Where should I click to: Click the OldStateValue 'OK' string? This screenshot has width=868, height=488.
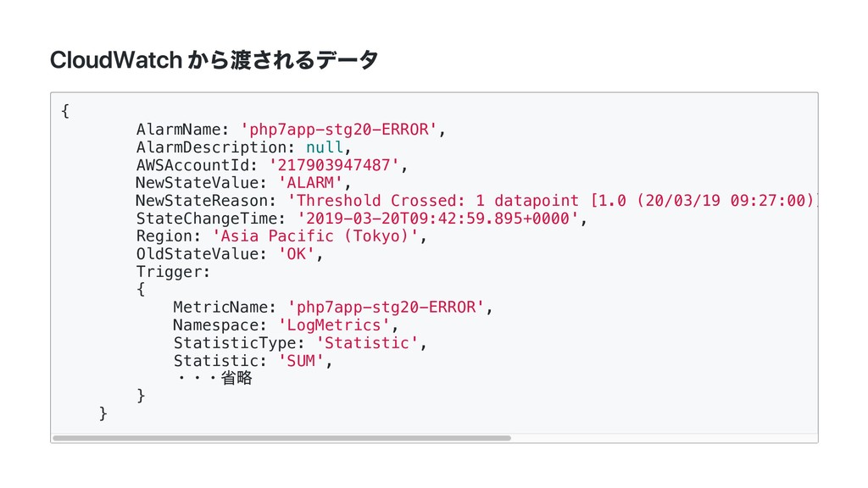point(297,253)
